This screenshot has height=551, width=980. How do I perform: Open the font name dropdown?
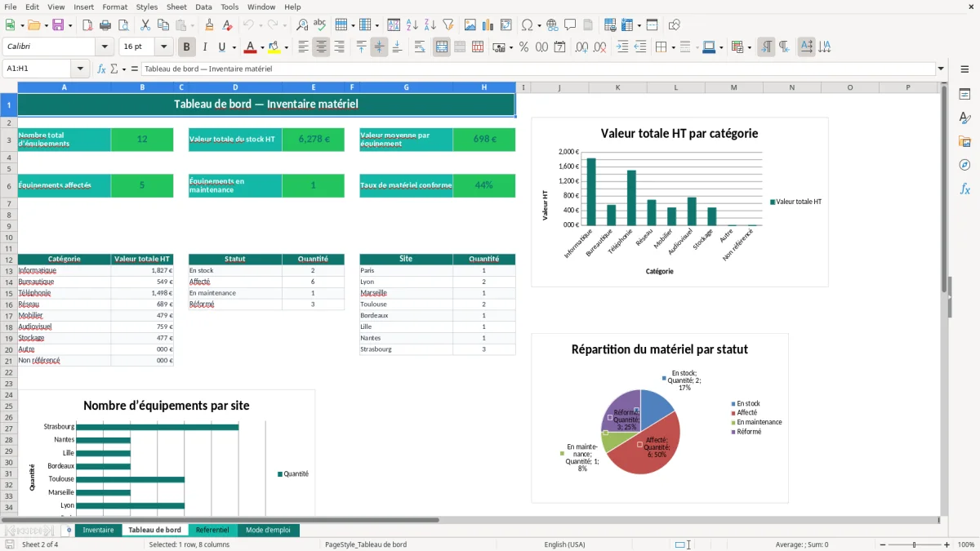105,47
